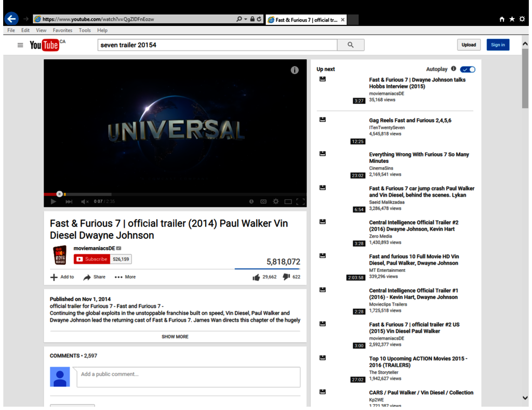532x410 pixels.
Task: Click the Add to plus icon
Action: (54, 277)
